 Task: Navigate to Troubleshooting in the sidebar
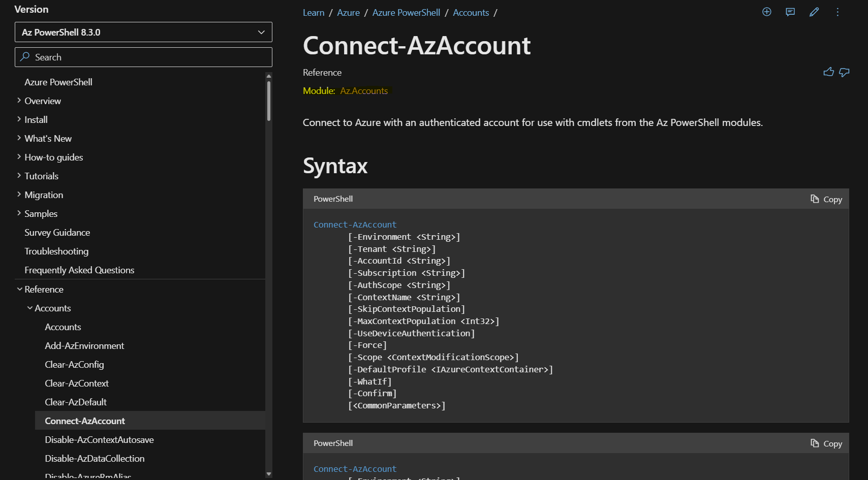pyautogui.click(x=56, y=251)
